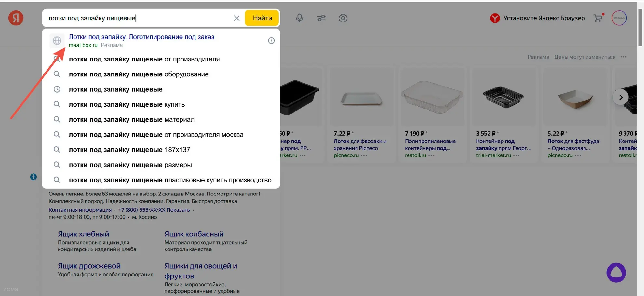Open options dots beside trial-market.ru

tap(516, 155)
